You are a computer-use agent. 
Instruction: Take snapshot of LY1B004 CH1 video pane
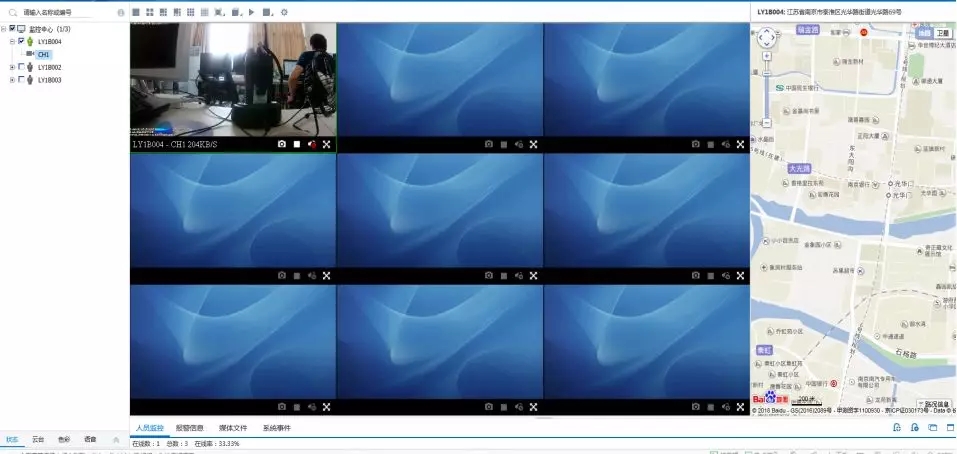coord(281,144)
